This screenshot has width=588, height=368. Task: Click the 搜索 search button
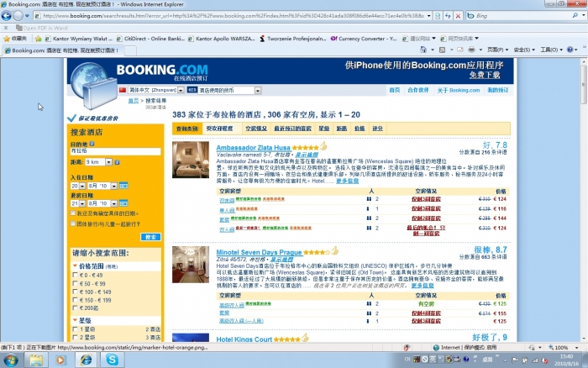point(150,238)
